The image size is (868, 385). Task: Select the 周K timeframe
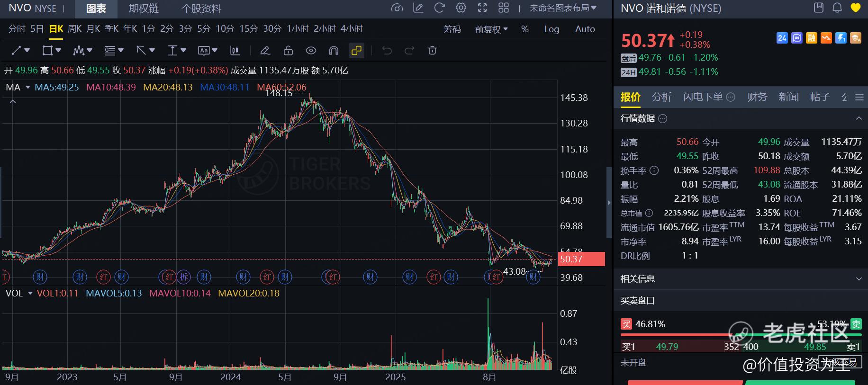pyautogui.click(x=74, y=29)
